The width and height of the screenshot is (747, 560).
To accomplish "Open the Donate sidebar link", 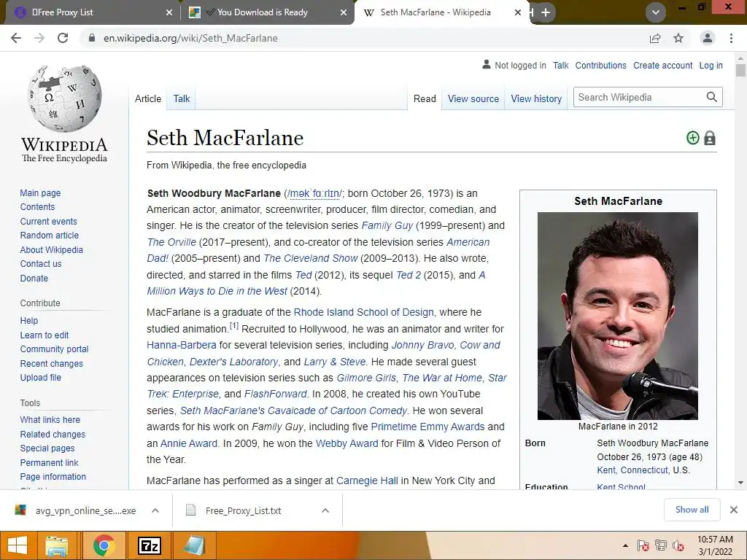I will click(x=34, y=278).
